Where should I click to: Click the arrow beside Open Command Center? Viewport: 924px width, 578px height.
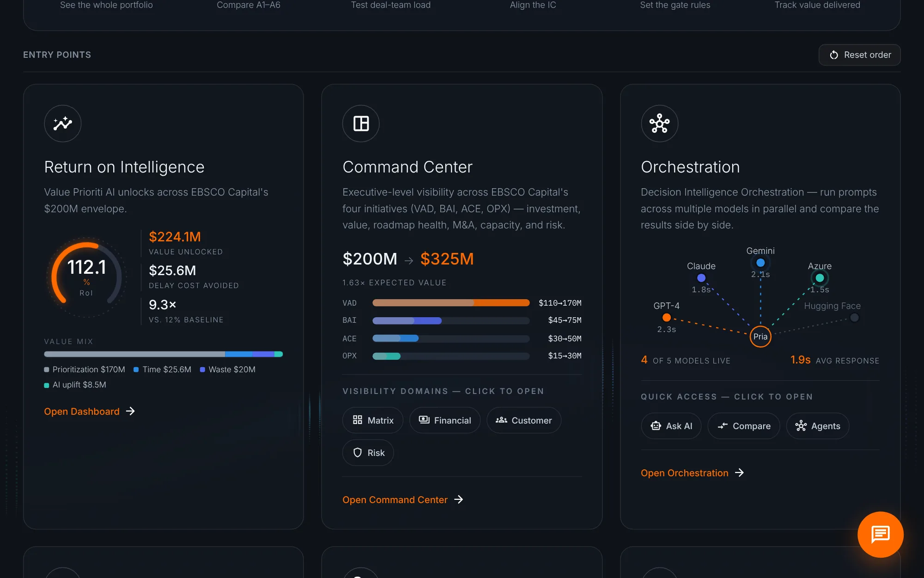point(458,499)
